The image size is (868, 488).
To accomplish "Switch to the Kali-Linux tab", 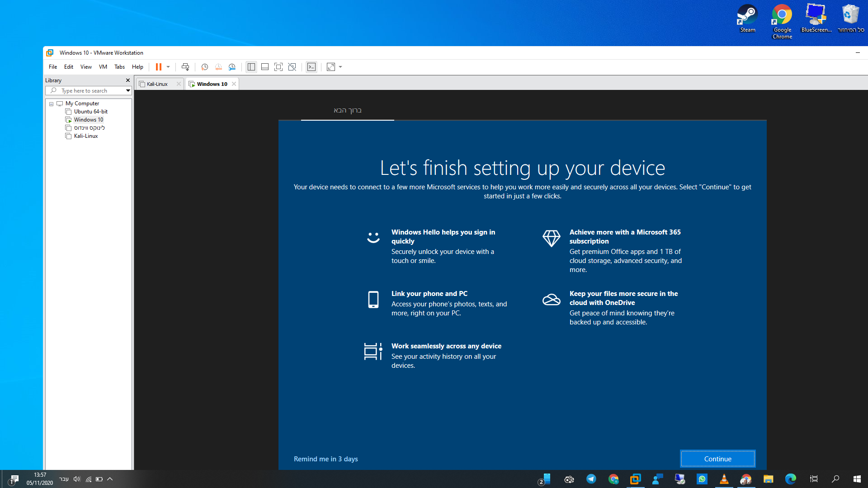I will [157, 84].
